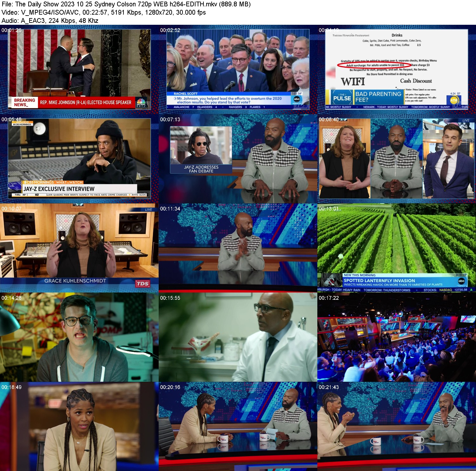Click the thumbnail at timestamp 00:05:46
The image size is (476, 471).
[x=79, y=159]
